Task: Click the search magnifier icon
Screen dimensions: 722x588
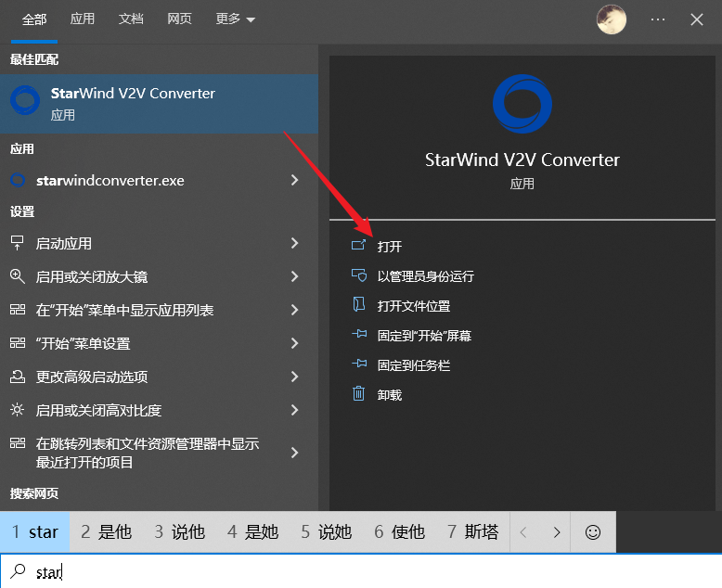Action: point(18,571)
